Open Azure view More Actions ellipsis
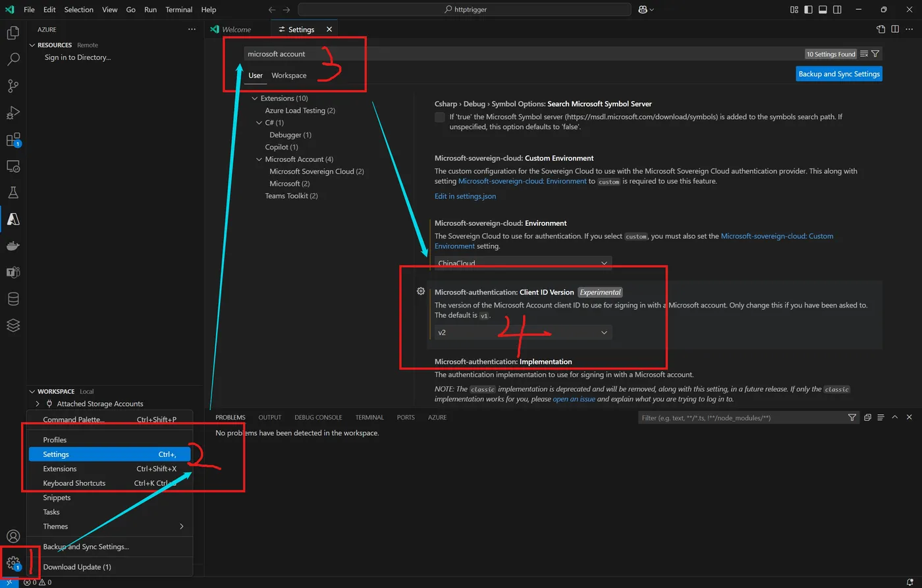Viewport: 922px width, 588px height. [x=192, y=30]
